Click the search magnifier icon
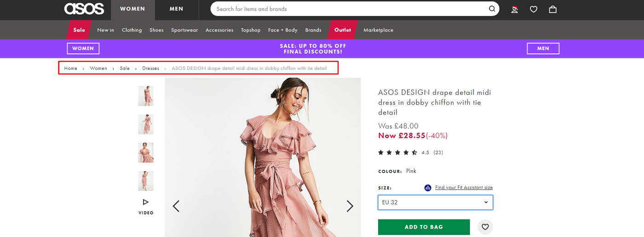The width and height of the screenshot is (644, 237). [x=492, y=9]
